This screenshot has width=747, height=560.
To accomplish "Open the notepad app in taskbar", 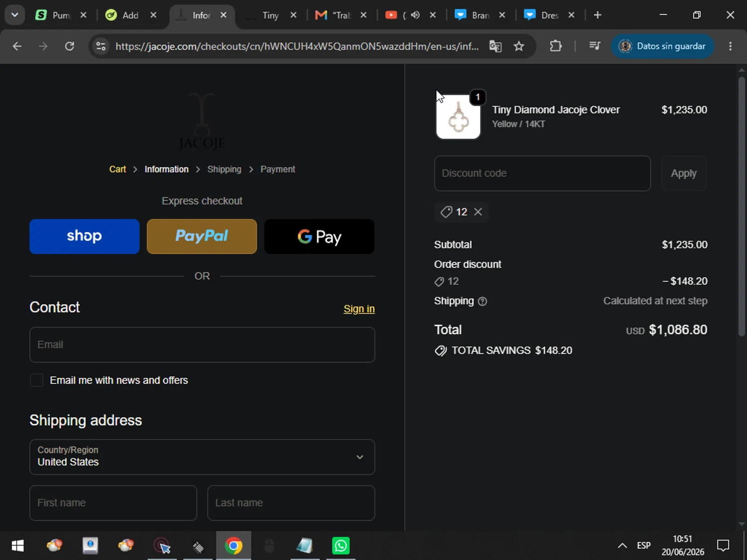I will 304,546.
